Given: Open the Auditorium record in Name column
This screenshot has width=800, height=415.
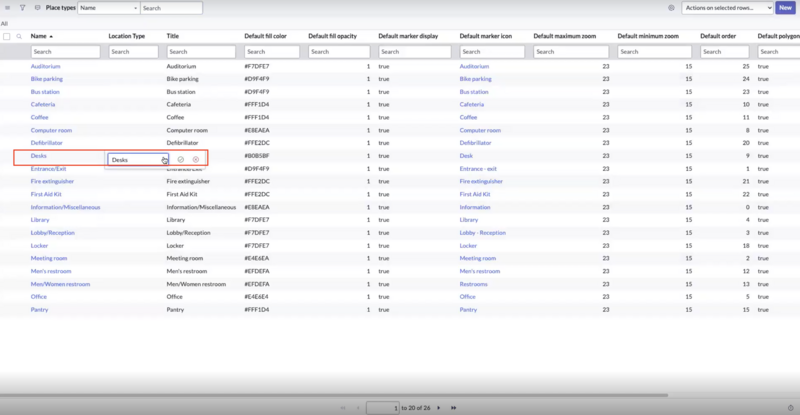Looking at the screenshot, I should (45, 66).
